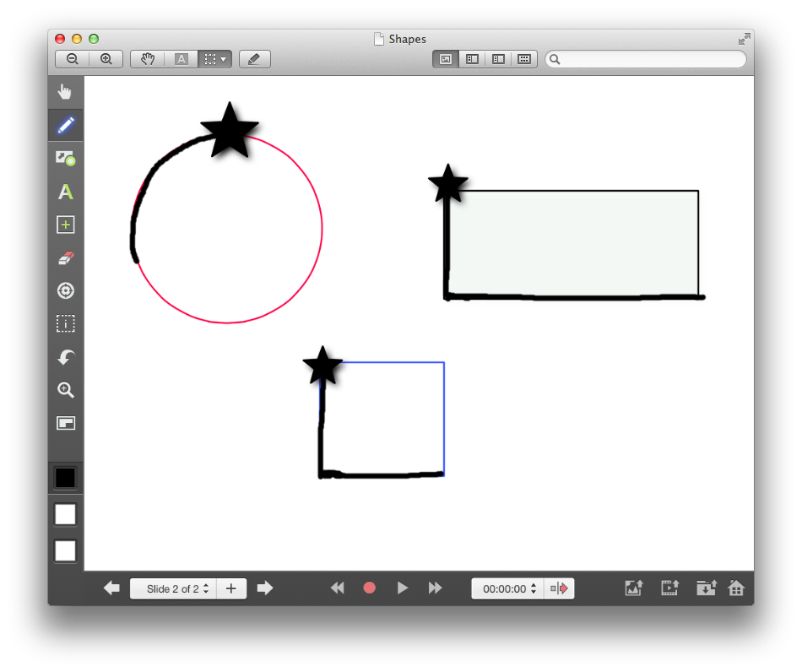Expand the selection tool dropdown arrow
The height and width of the screenshot is (672, 802).
(223, 59)
